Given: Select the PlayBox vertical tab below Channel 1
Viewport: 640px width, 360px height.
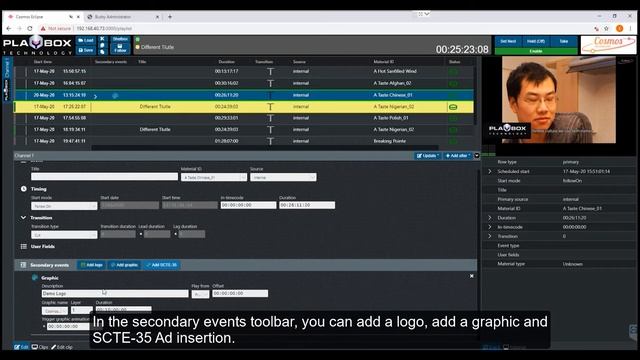Looking at the screenshot, I should pyautogui.click(x=7, y=90).
